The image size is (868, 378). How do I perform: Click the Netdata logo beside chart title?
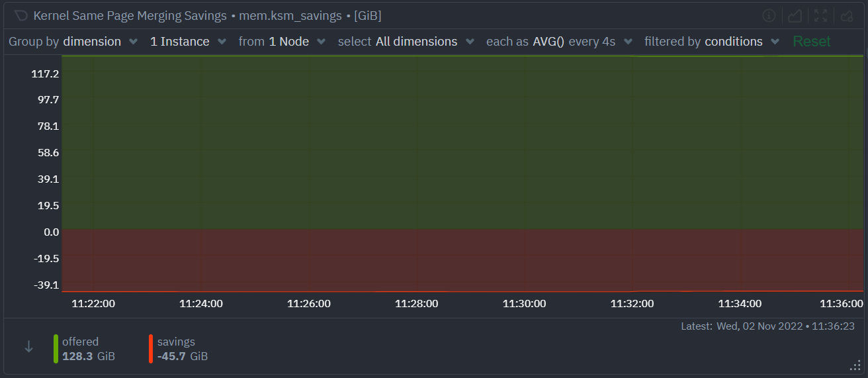[21, 15]
